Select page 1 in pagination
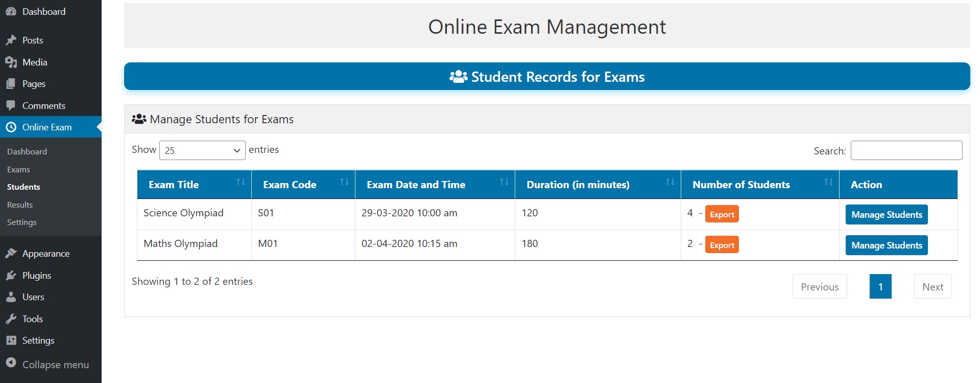This screenshot has width=980, height=383. pos(880,287)
